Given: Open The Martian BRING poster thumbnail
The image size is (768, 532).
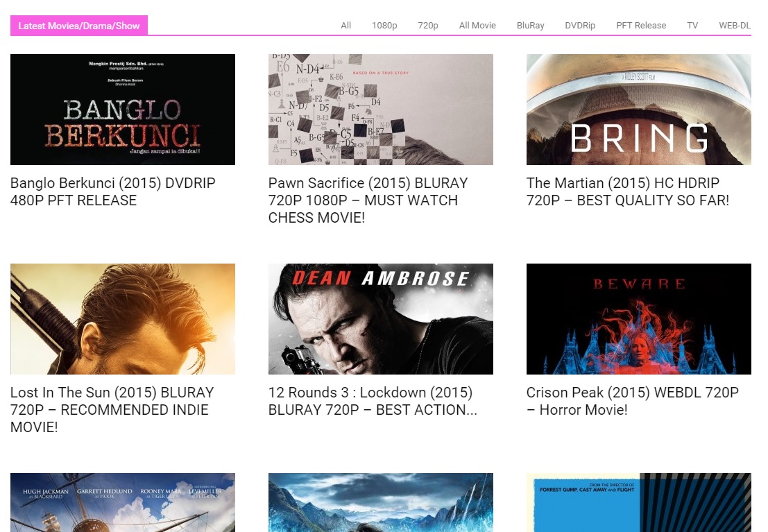Looking at the screenshot, I should [639, 109].
